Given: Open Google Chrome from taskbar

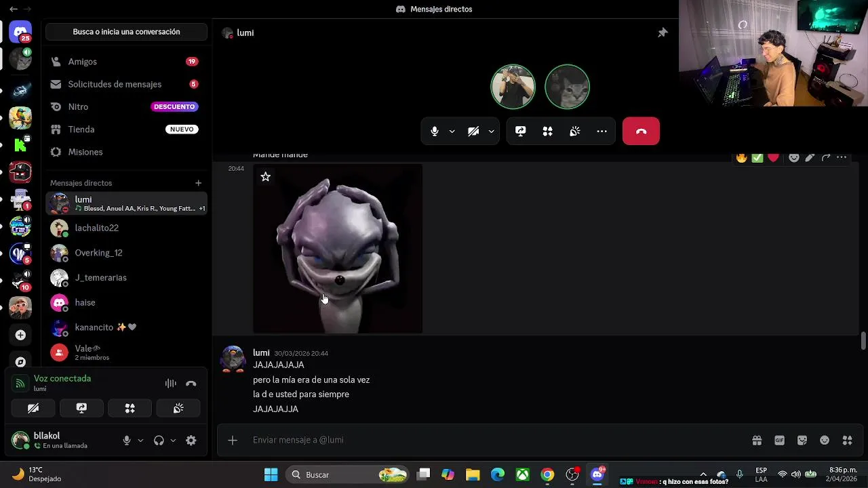Looking at the screenshot, I should point(547,474).
